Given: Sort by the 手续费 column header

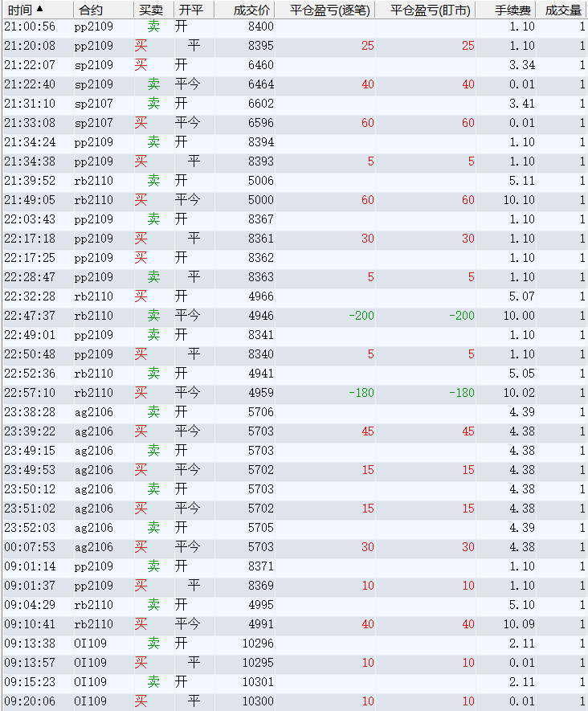Looking at the screenshot, I should [x=512, y=10].
